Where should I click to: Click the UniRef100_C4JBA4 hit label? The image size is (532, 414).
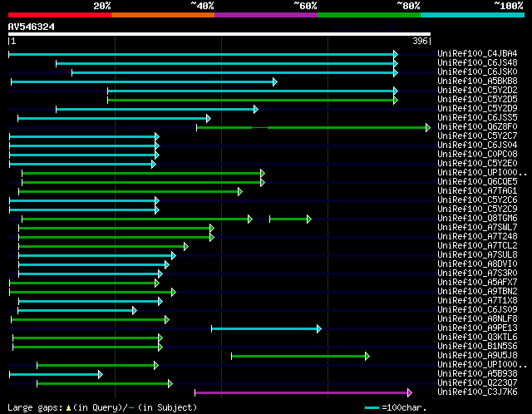477,53
